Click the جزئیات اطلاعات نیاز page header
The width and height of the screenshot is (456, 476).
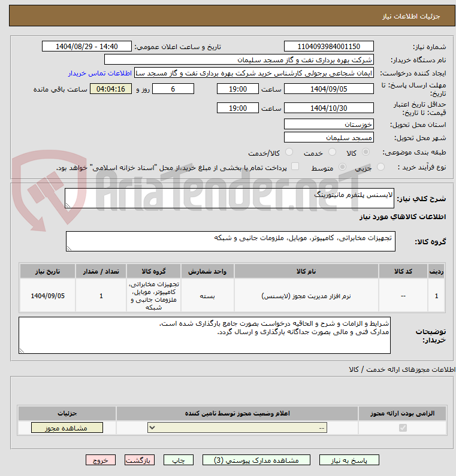pos(232,16)
